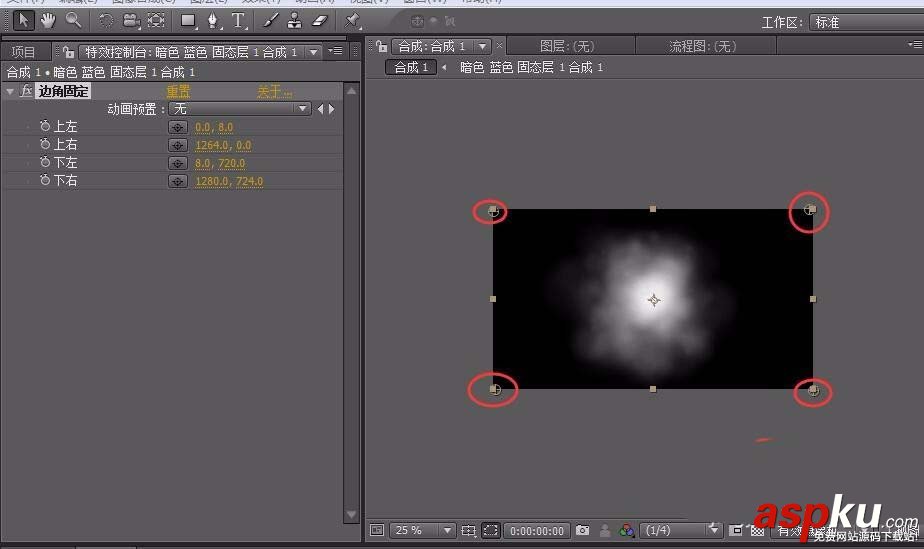Select the Unified Camera tool
The height and width of the screenshot is (549, 924).
point(131,21)
